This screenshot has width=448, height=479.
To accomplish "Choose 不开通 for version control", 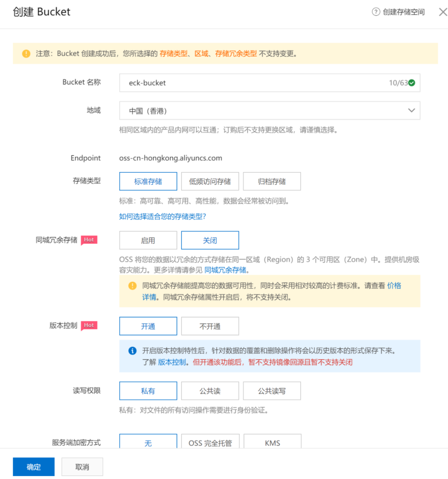I will [210, 326].
